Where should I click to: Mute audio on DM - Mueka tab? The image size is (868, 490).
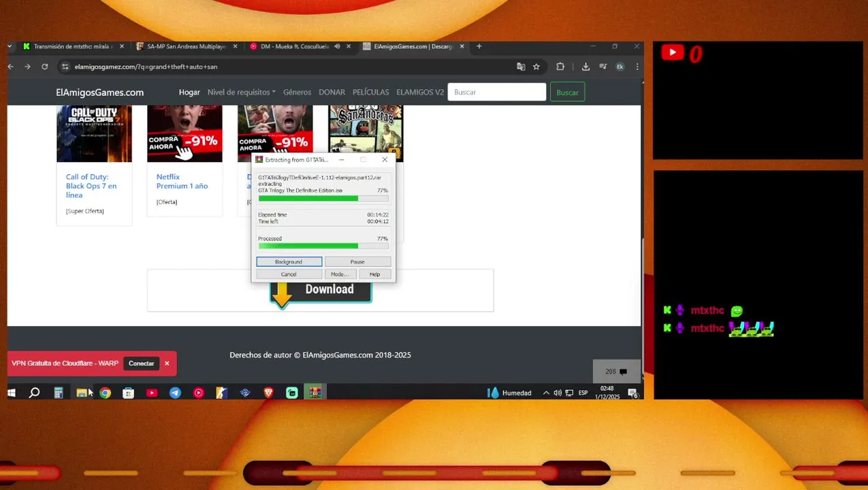337,46
